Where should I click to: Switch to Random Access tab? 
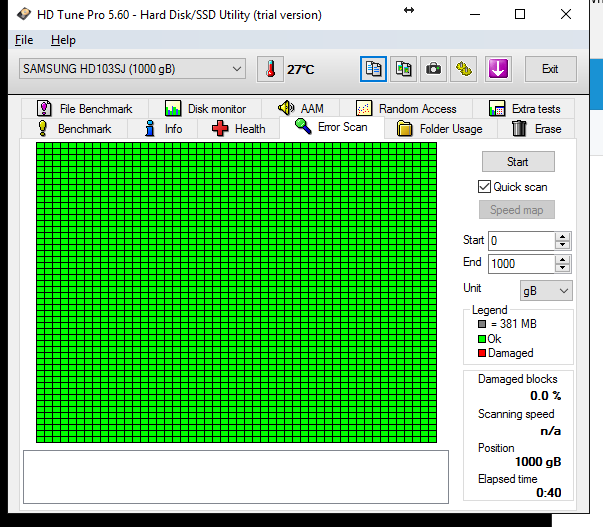click(406, 108)
